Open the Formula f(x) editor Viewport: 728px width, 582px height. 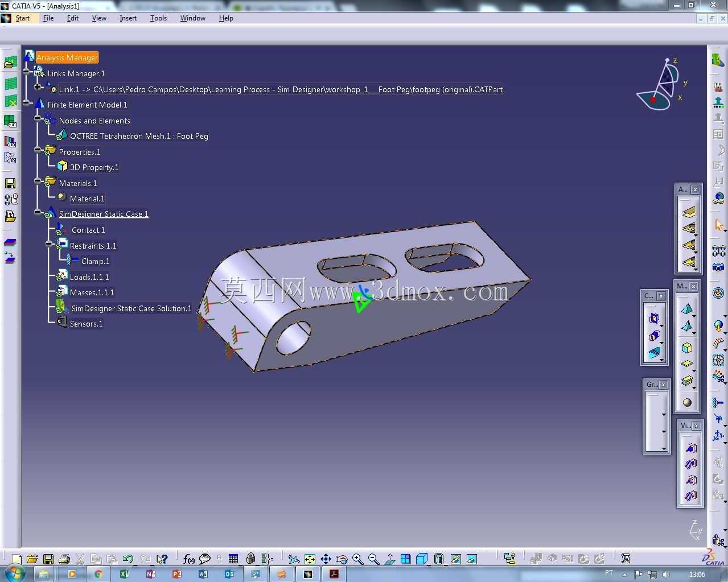coord(189,559)
